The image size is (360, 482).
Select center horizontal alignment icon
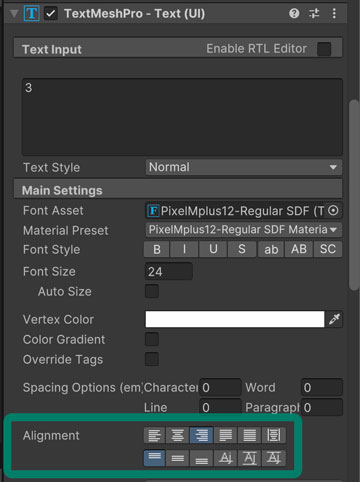coord(177,435)
